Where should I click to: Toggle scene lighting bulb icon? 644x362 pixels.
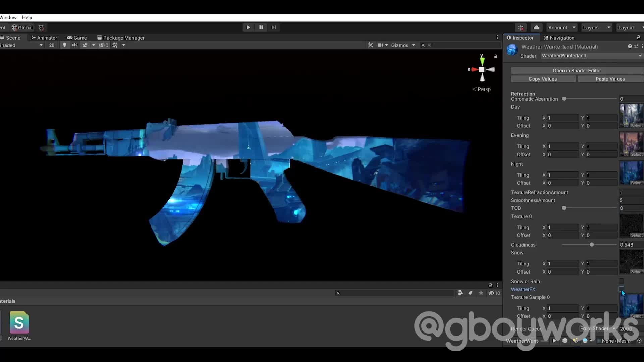pos(64,45)
